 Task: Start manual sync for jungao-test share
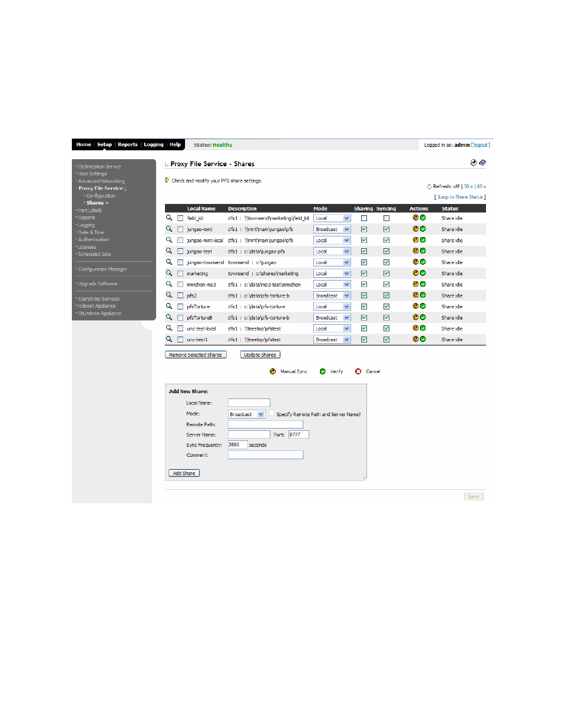pos(415,251)
